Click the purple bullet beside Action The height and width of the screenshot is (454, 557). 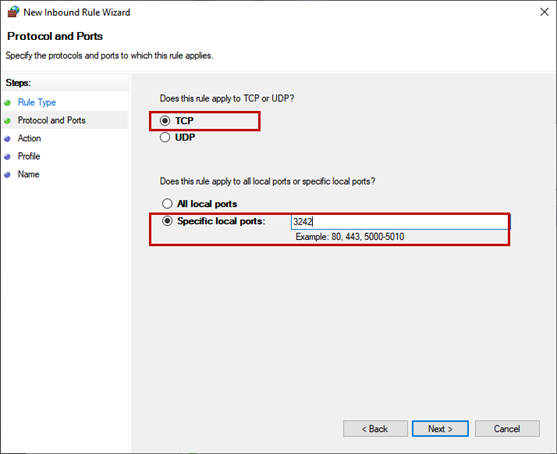(7, 139)
